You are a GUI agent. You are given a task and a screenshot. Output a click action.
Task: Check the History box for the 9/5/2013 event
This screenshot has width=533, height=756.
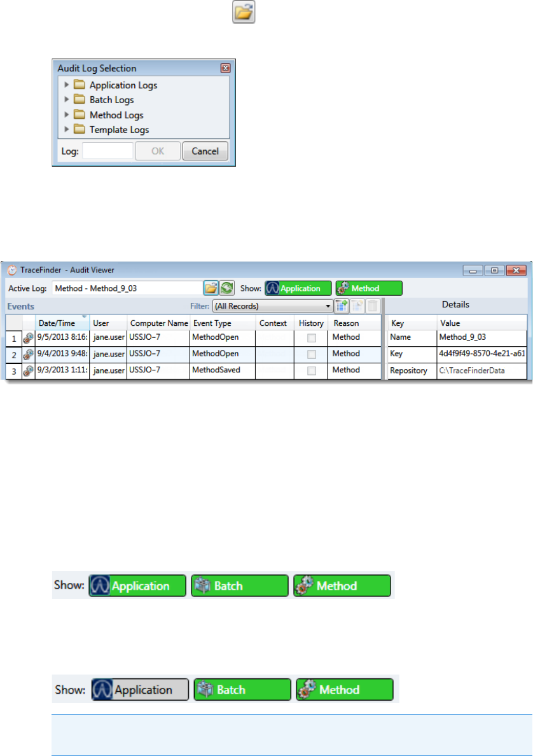(x=312, y=338)
